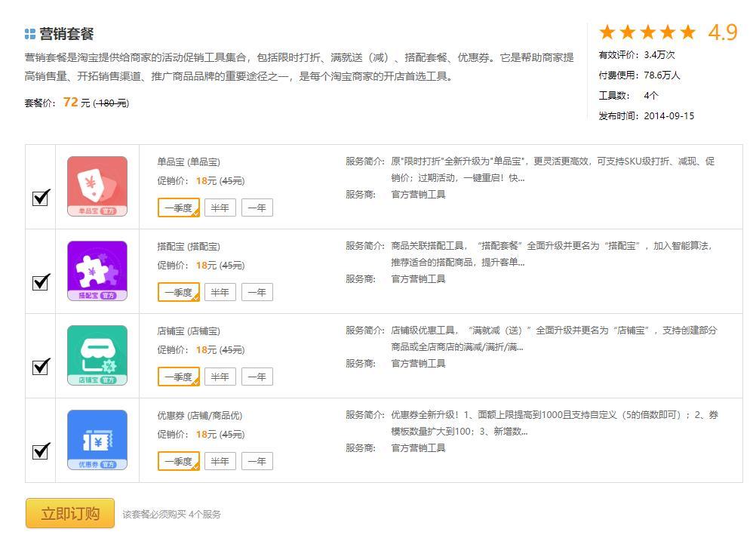Click the 优惠券 服务简介 description text

pos(555,423)
